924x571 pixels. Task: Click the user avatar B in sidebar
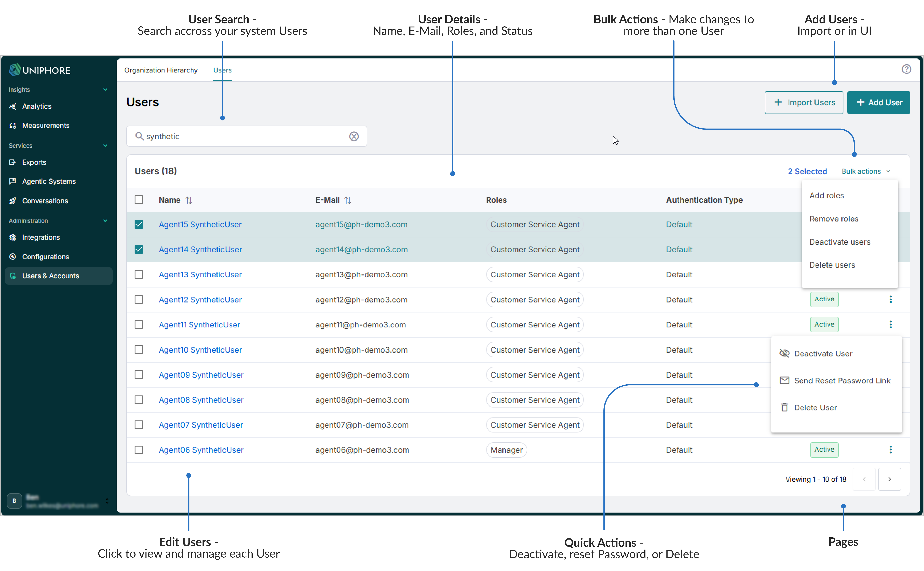tap(14, 501)
